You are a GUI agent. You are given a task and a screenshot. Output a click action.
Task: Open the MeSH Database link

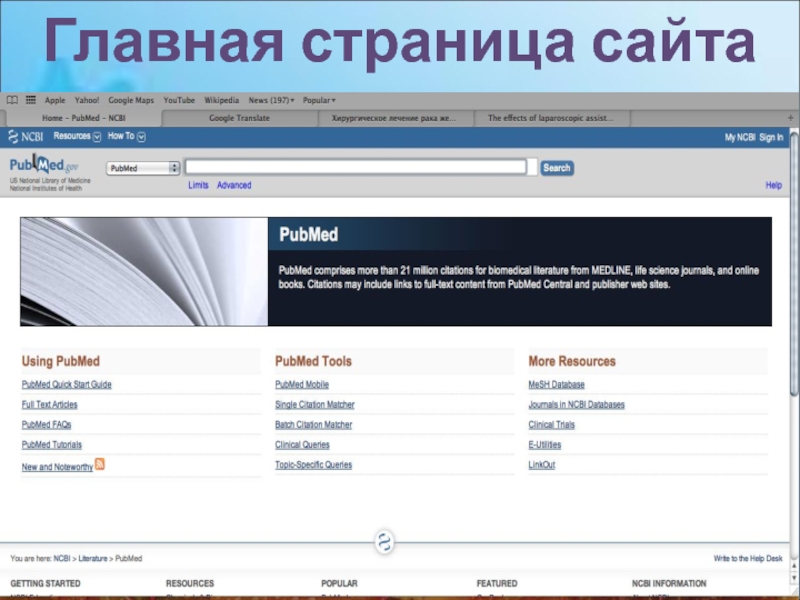(557, 385)
